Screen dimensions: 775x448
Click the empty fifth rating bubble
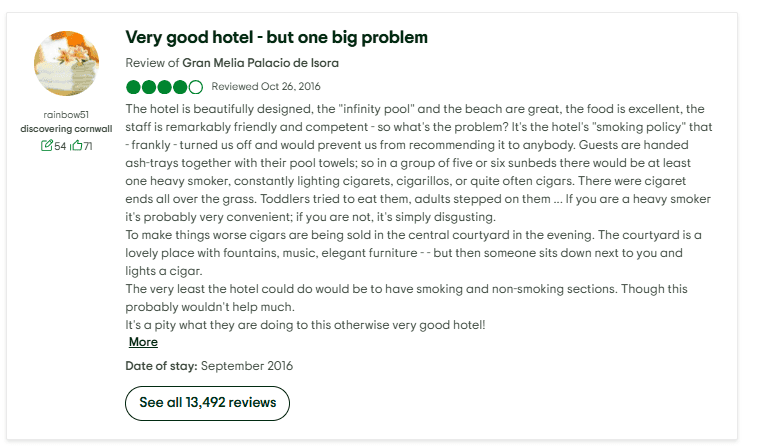click(196, 87)
